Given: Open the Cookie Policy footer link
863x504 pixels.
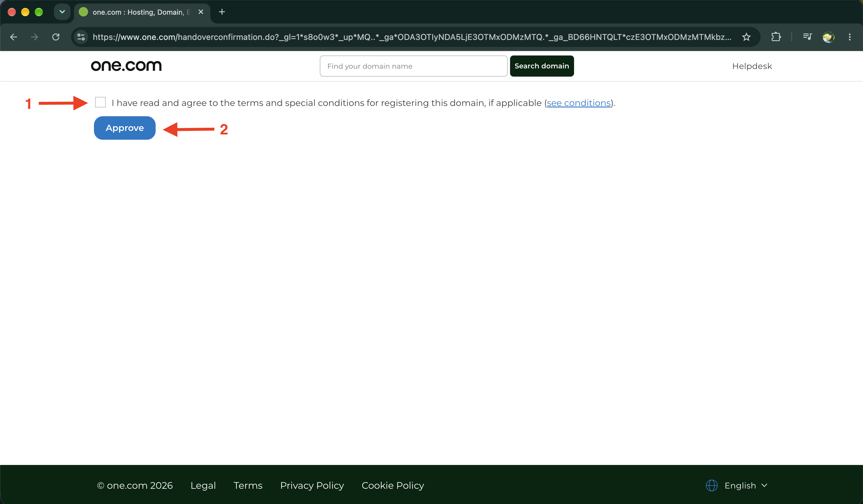Looking at the screenshot, I should coord(393,486).
